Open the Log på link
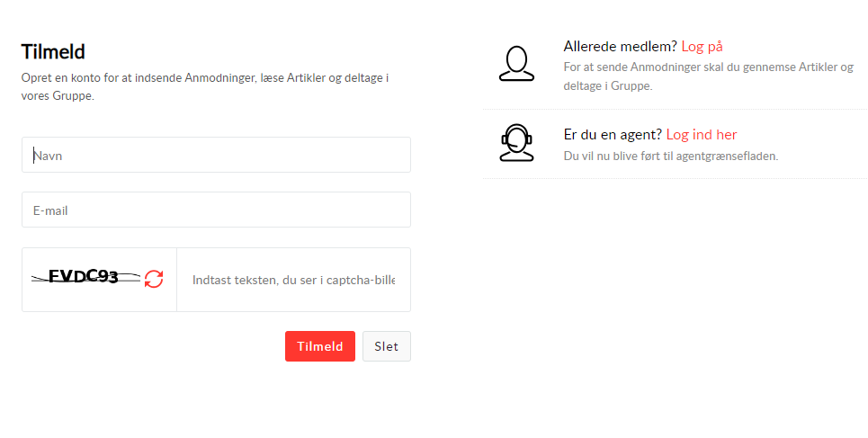The width and height of the screenshot is (868, 438). point(702,47)
